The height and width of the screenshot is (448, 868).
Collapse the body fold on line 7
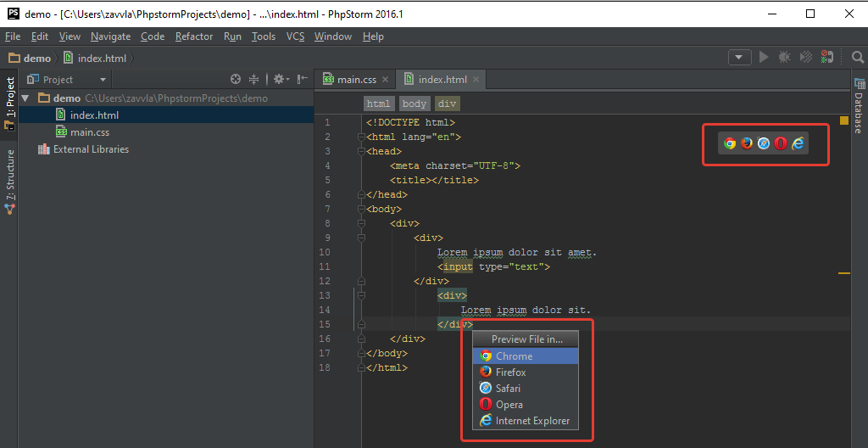361,209
